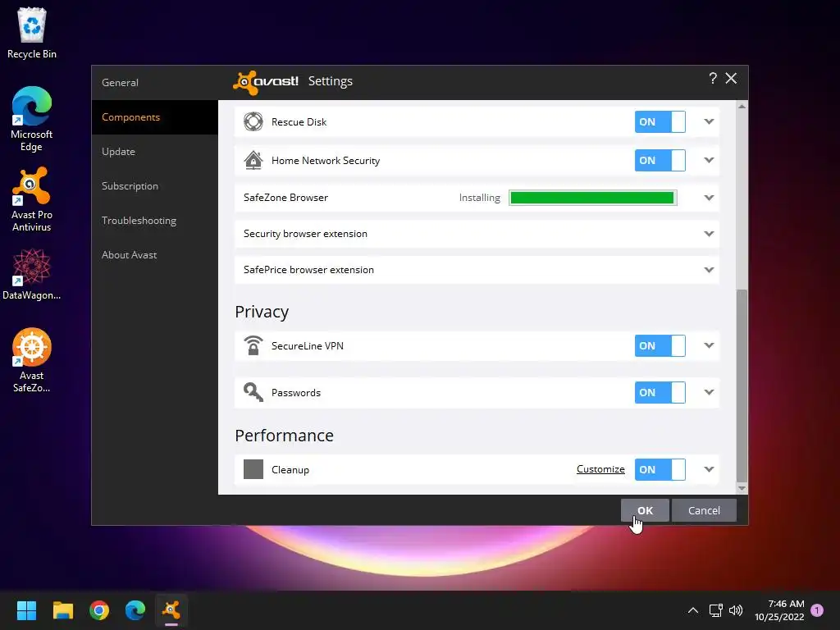Viewport: 840px width, 630px height.
Task: Click 'Security browser extension' label
Action: click(305, 234)
